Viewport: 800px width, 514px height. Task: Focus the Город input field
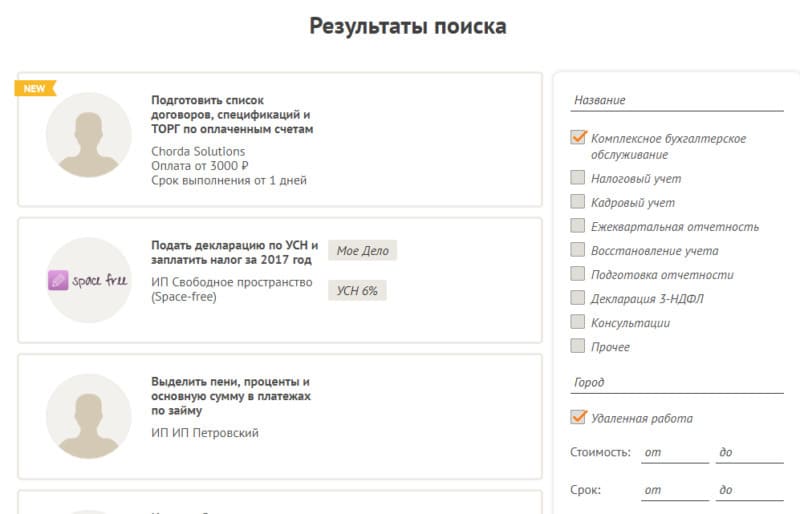click(x=677, y=382)
